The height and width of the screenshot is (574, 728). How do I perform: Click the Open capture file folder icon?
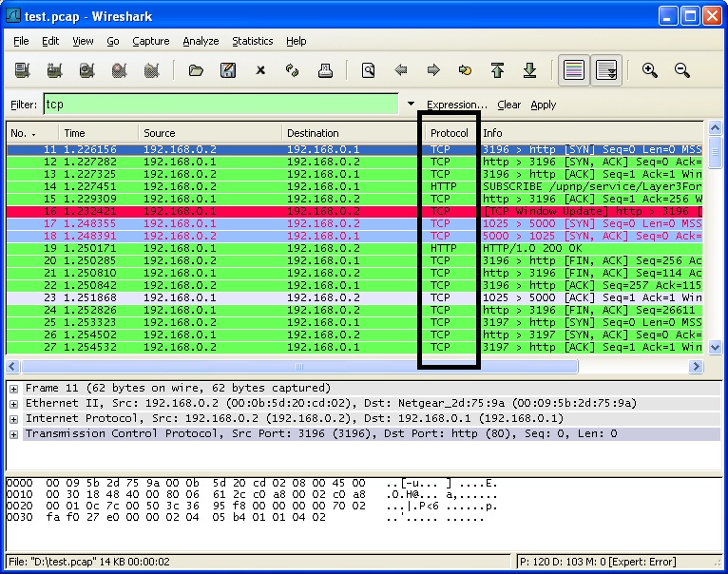click(196, 70)
